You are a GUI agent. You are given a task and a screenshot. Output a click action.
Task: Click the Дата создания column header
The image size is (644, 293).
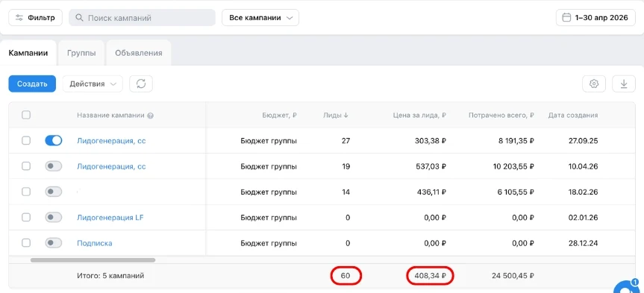[x=573, y=116]
